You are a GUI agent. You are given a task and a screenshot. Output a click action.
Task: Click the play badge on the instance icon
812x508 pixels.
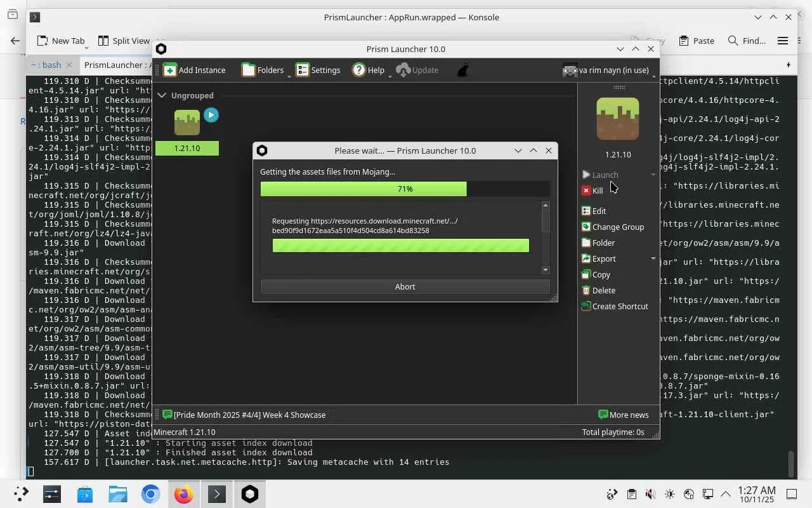point(211,115)
